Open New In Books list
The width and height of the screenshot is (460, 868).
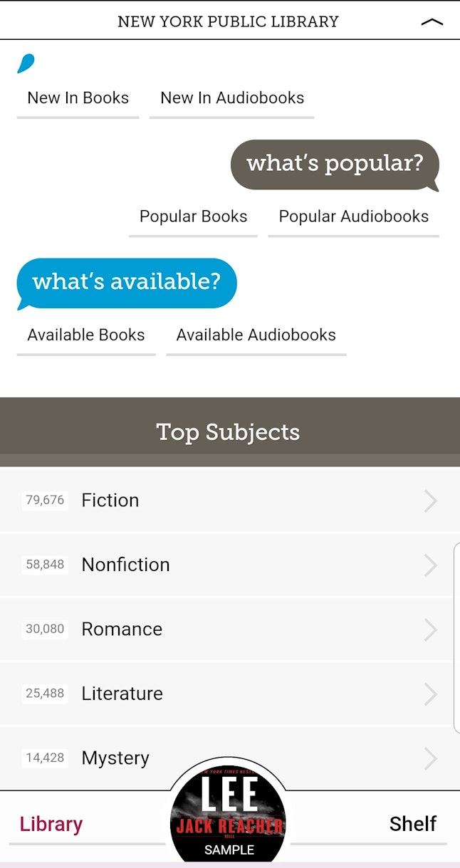(78, 98)
